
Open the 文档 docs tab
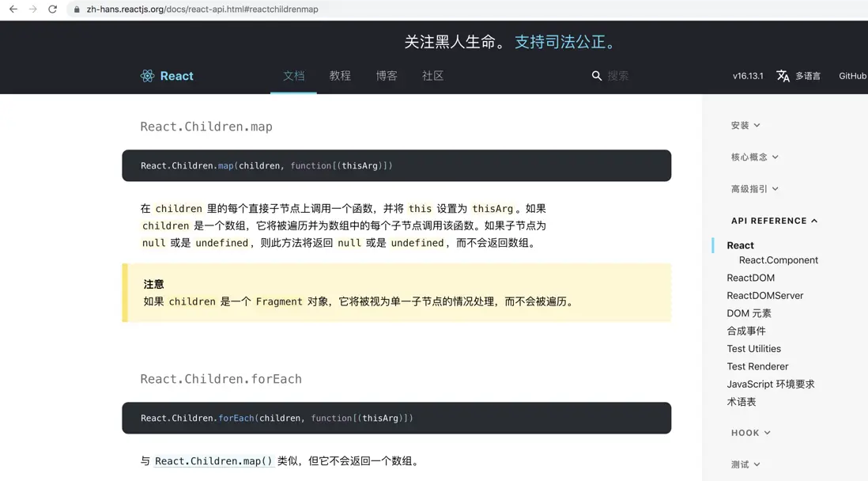293,76
